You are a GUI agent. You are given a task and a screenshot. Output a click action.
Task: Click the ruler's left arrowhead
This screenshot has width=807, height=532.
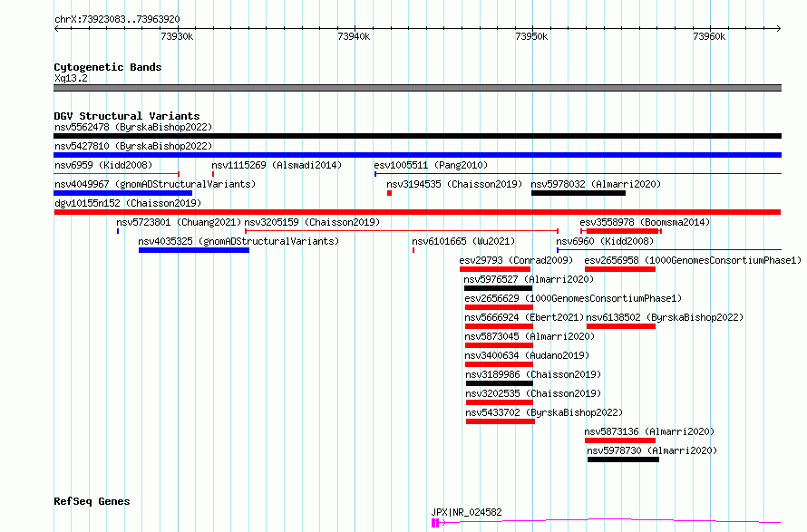pos(56,29)
